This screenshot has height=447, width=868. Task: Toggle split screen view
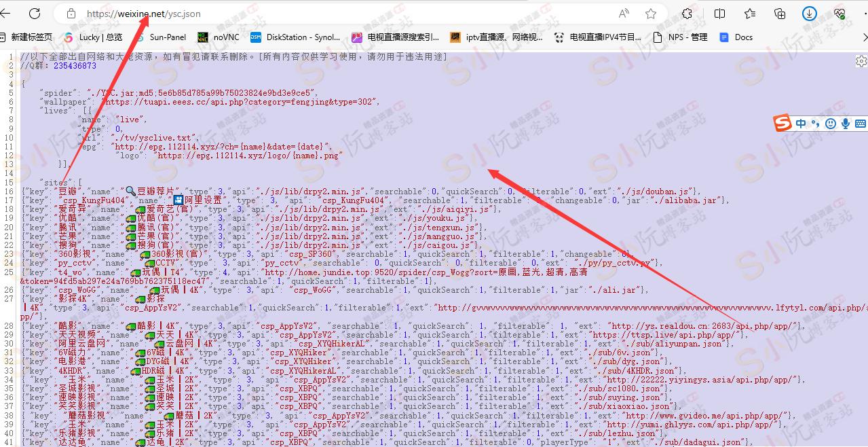[x=720, y=14]
